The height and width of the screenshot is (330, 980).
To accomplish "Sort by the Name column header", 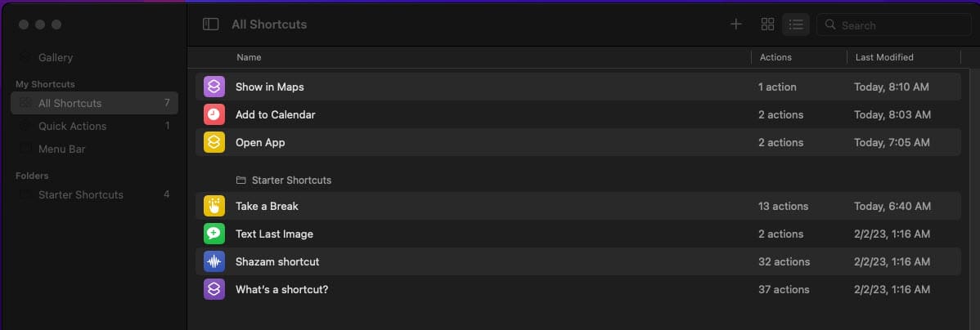I will click(x=249, y=57).
